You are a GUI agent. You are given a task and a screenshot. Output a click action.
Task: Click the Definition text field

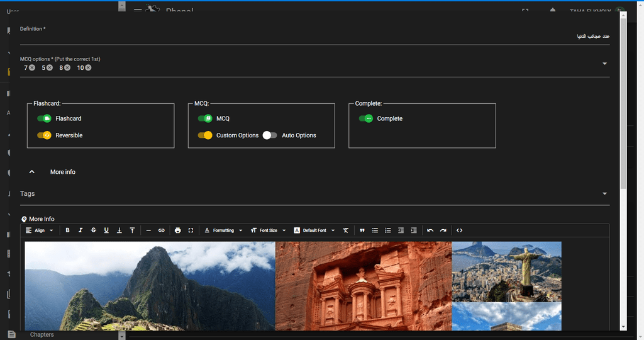(314, 37)
